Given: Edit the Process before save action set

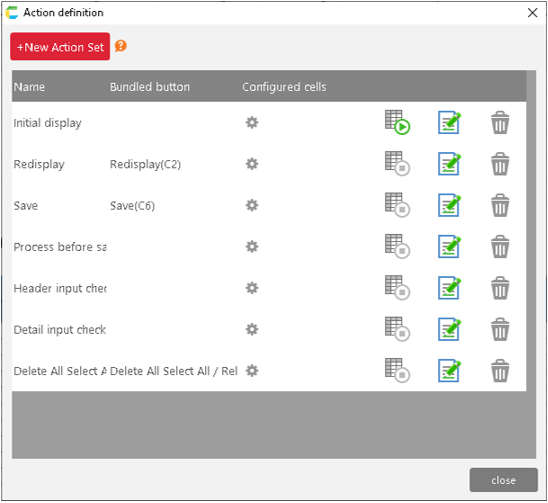Looking at the screenshot, I should tap(449, 246).
